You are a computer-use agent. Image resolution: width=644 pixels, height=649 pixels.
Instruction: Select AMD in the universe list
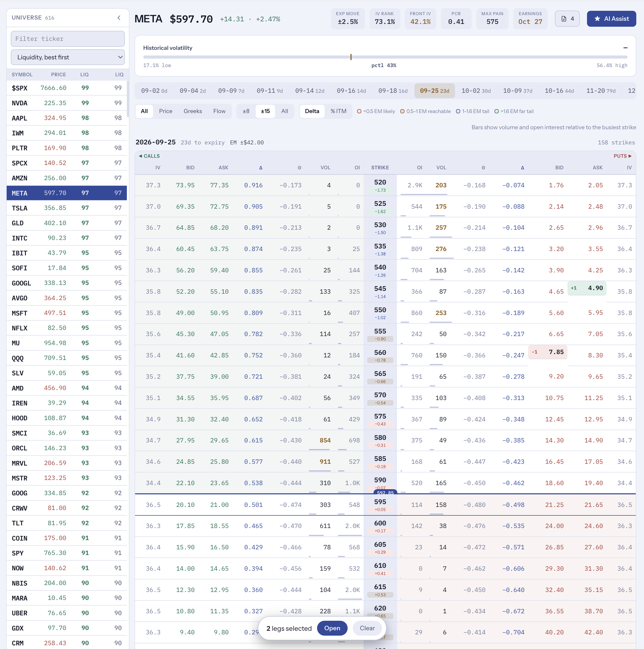tap(67, 388)
